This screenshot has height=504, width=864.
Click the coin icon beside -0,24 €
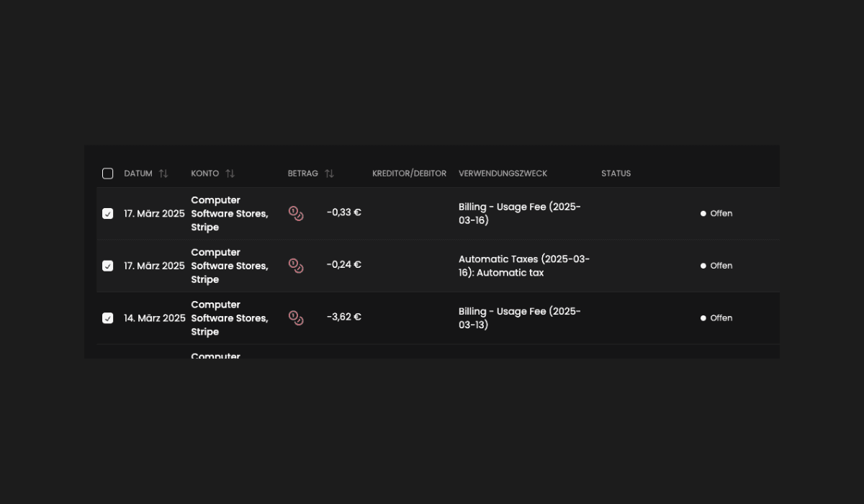(296, 266)
